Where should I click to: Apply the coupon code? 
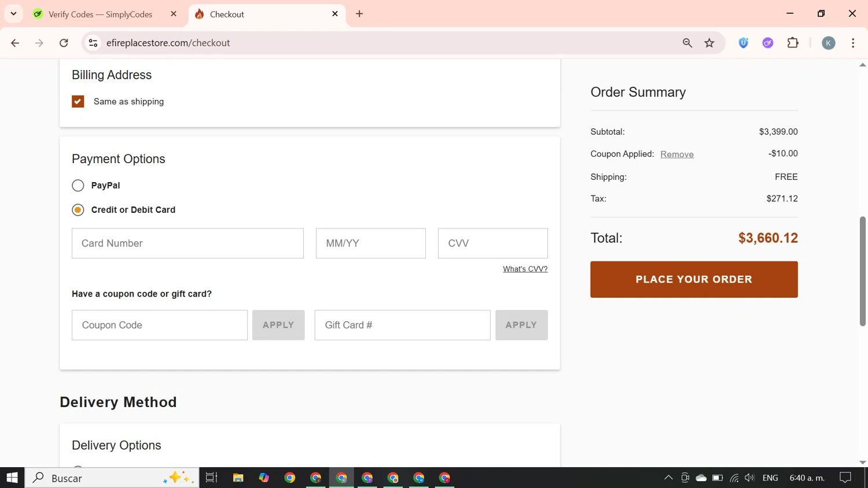coord(278,325)
